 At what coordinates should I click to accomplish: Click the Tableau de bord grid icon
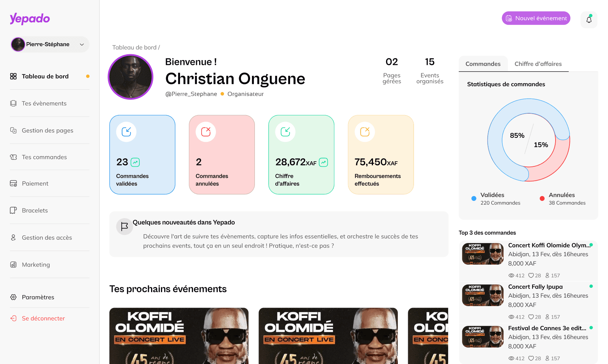14,76
